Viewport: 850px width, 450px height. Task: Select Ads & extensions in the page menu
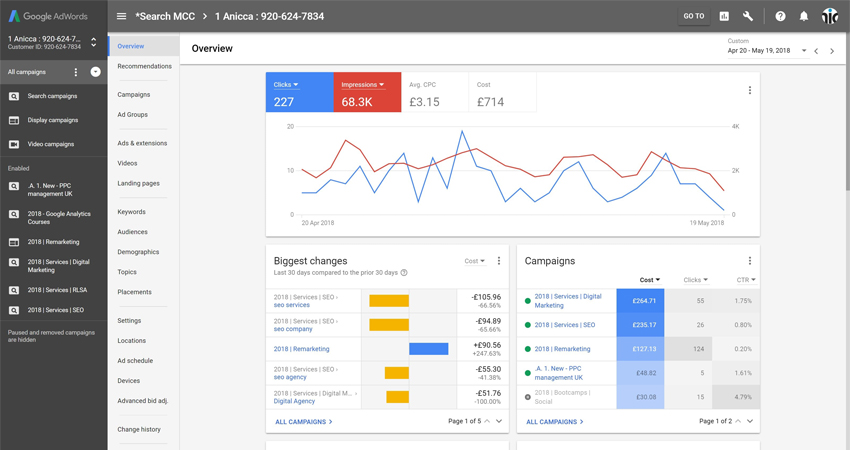pyautogui.click(x=142, y=143)
